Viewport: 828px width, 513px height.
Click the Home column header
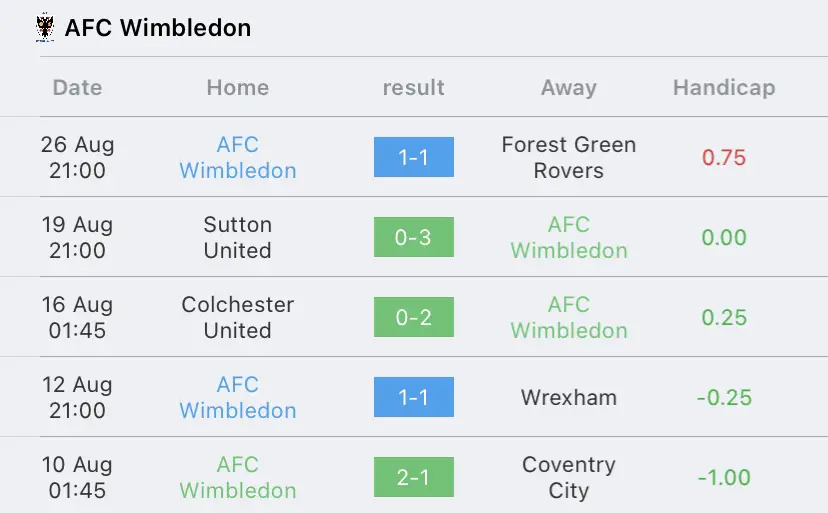(x=238, y=88)
